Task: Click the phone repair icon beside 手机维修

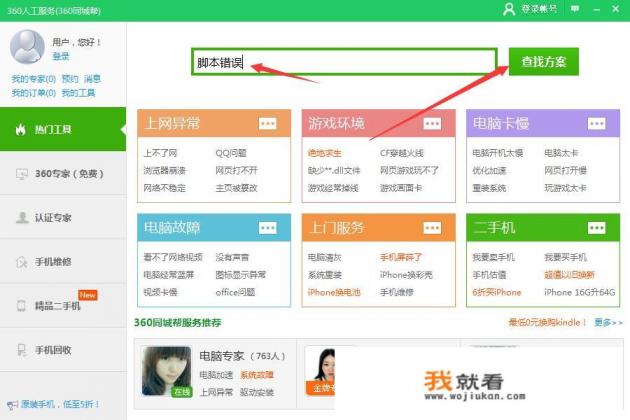Action: point(21,262)
